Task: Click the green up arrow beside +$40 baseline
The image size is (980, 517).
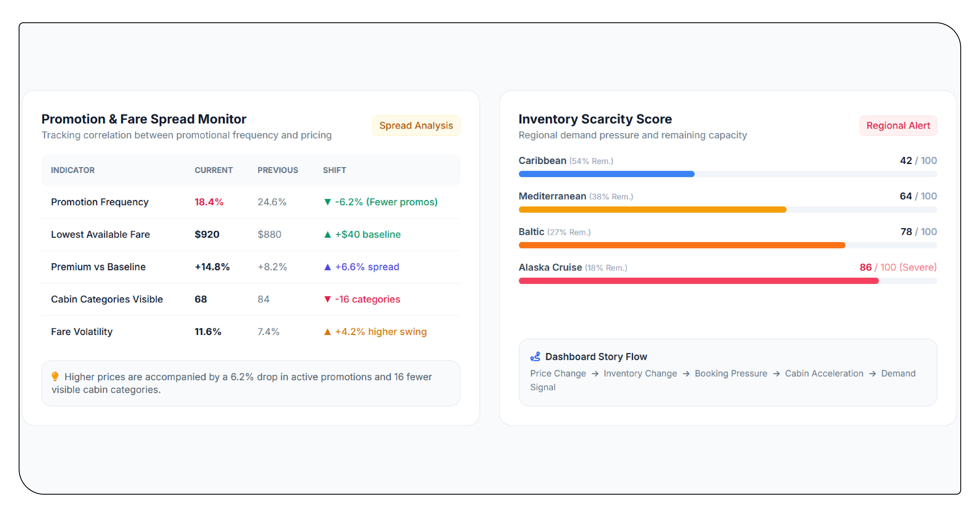Action: tap(327, 234)
